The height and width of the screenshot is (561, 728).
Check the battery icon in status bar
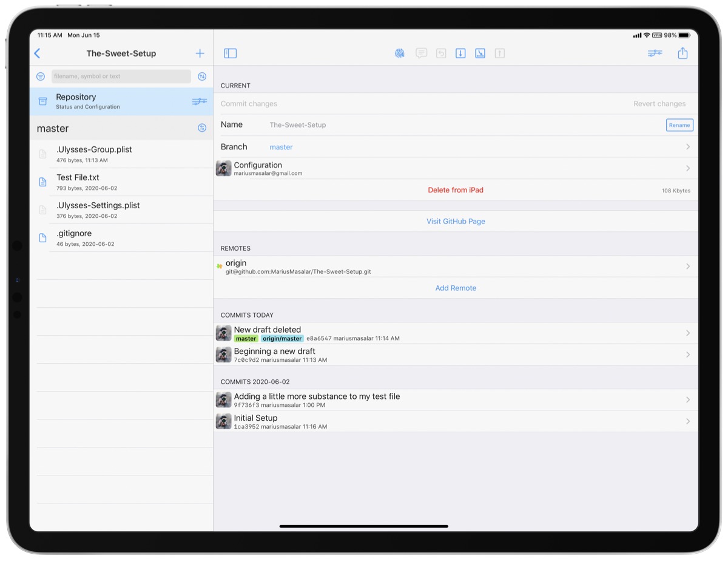684,35
